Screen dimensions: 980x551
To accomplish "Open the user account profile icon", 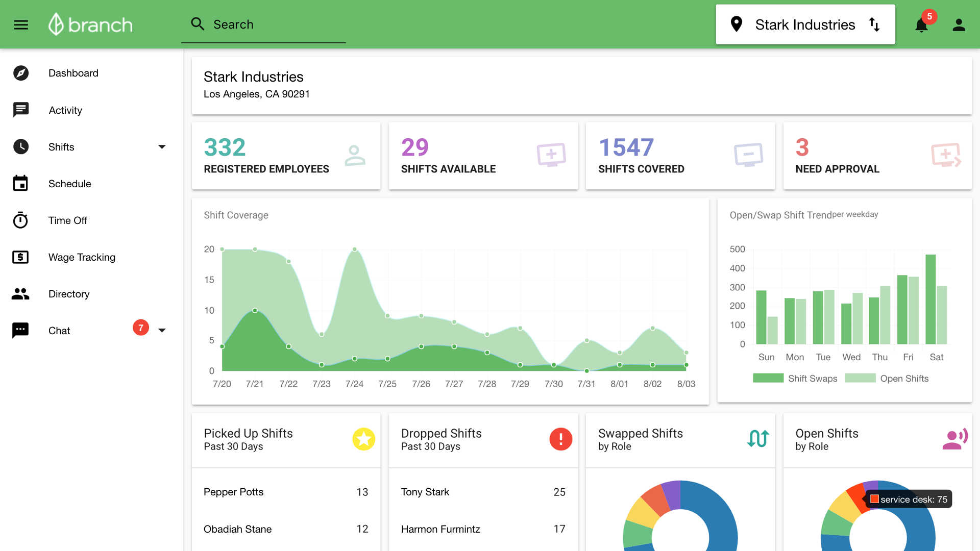I will pos(959,25).
